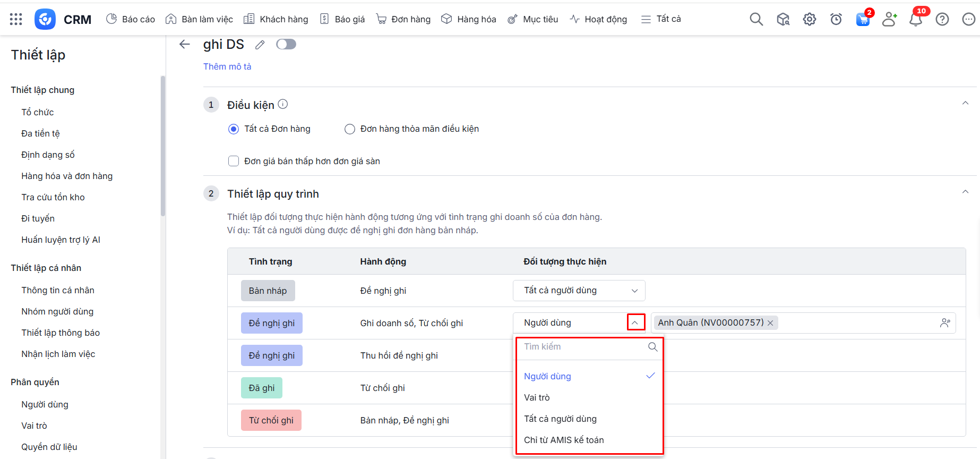Image resolution: width=980 pixels, height=459 pixels.
Task: Open the settings gear icon
Action: [x=809, y=20]
